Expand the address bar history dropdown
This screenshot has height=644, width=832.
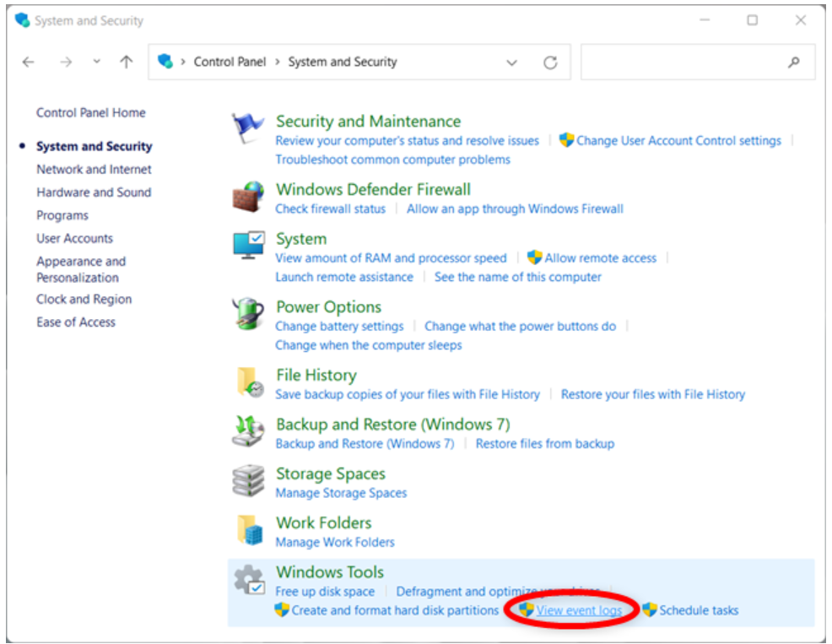pos(511,62)
